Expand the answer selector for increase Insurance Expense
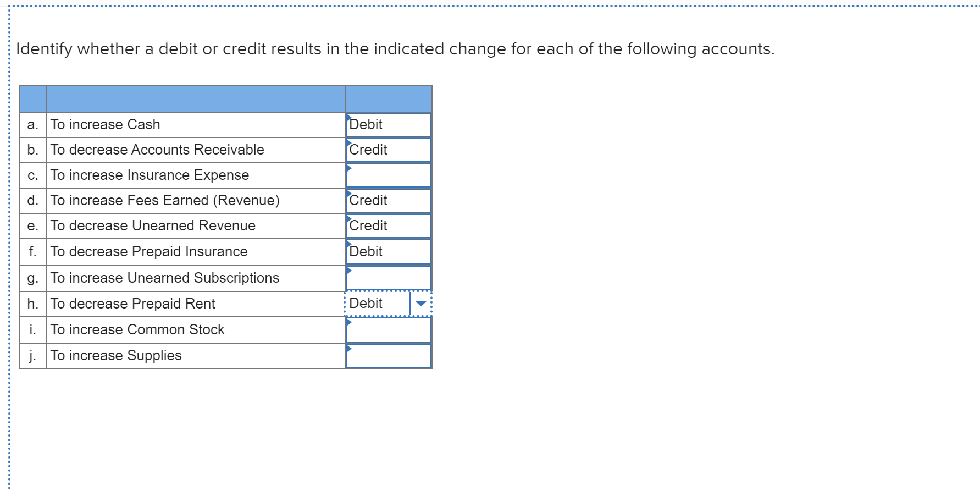This screenshot has height=490, width=980. 387,175
